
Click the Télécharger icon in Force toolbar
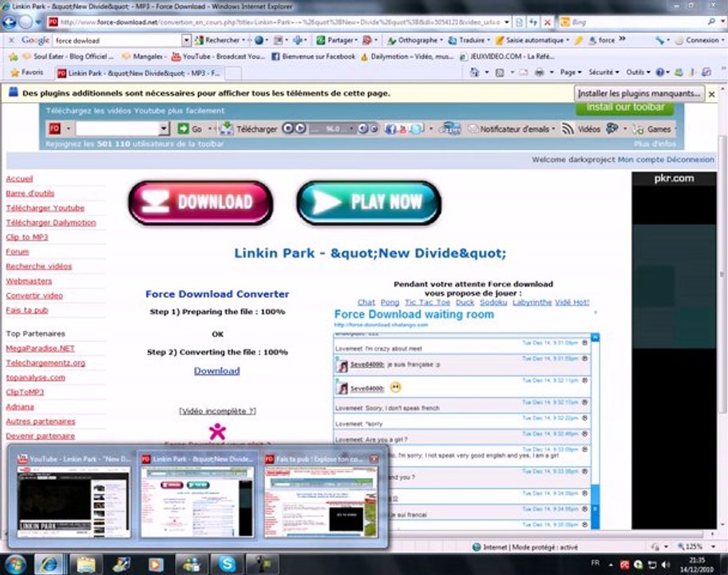[226, 129]
